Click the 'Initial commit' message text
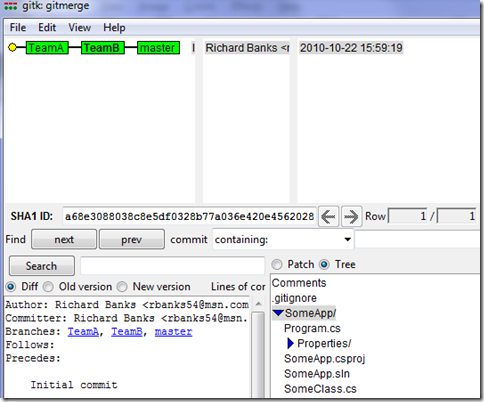Image resolution: width=484 pixels, height=402 pixels. click(x=74, y=385)
